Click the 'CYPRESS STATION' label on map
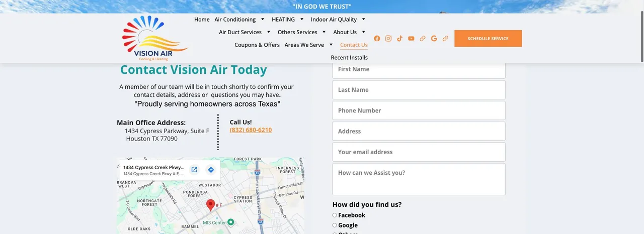 pyautogui.click(x=244, y=199)
